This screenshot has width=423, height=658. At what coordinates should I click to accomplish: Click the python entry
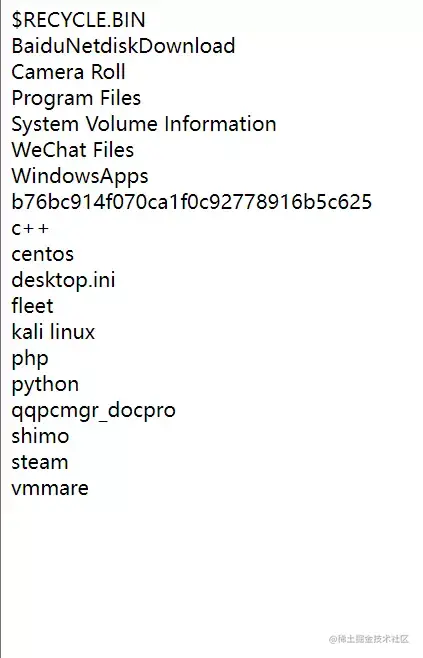45,385
